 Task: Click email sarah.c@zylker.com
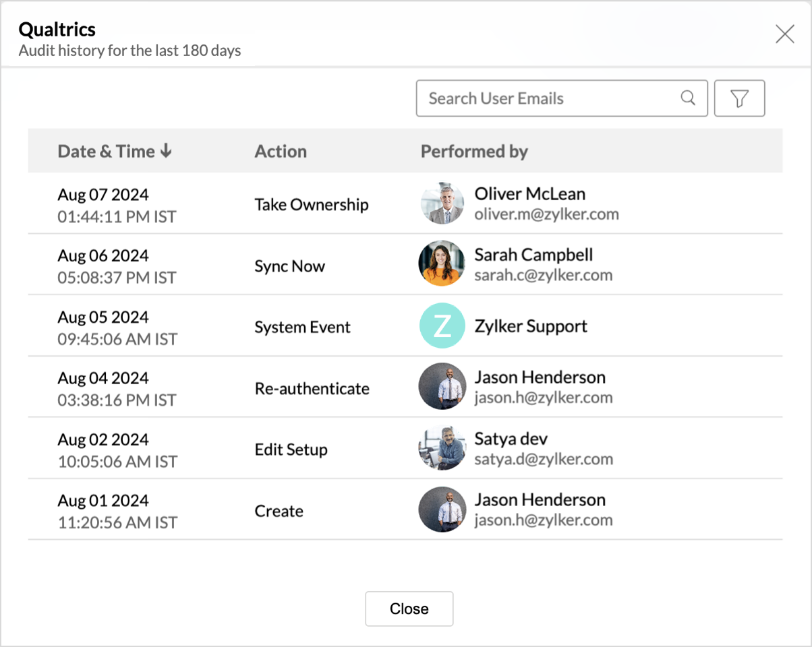point(544,275)
